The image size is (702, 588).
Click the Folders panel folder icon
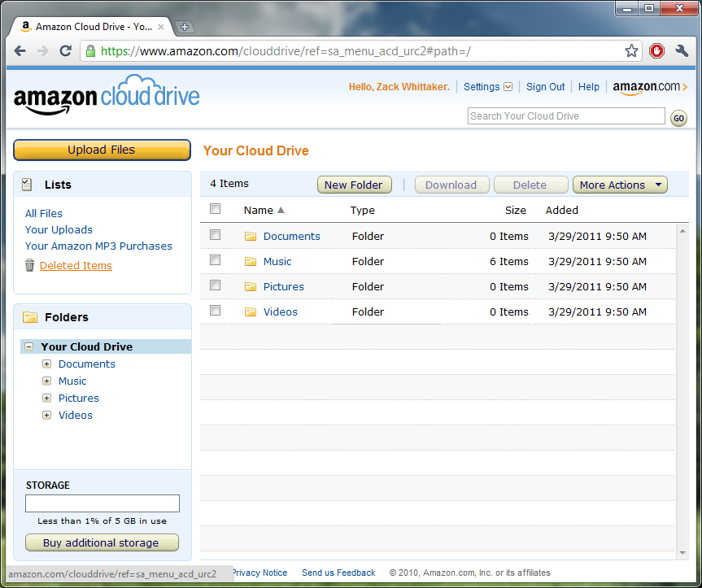point(30,317)
